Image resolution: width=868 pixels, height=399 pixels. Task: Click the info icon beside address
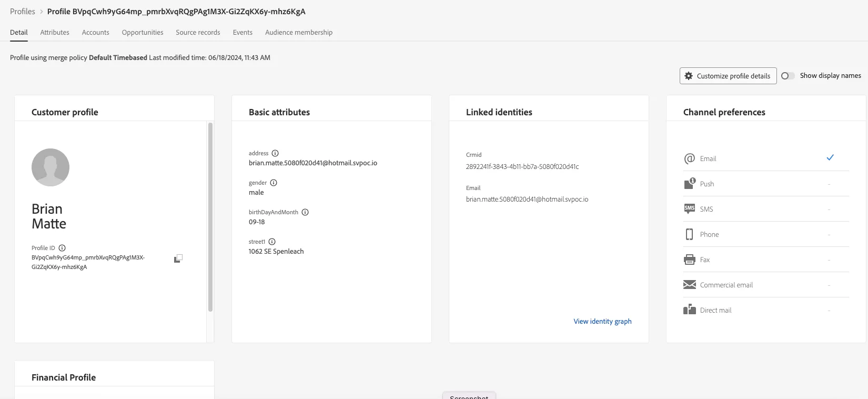click(275, 153)
